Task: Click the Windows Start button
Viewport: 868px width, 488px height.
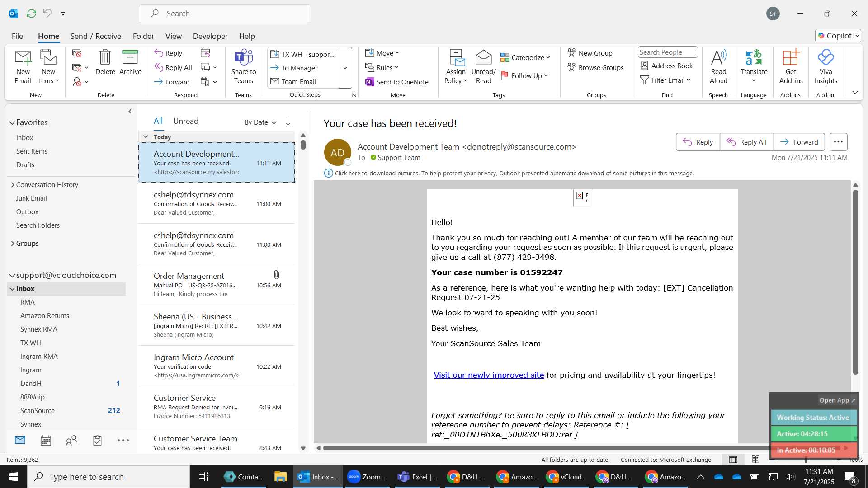Action: tap(14, 477)
